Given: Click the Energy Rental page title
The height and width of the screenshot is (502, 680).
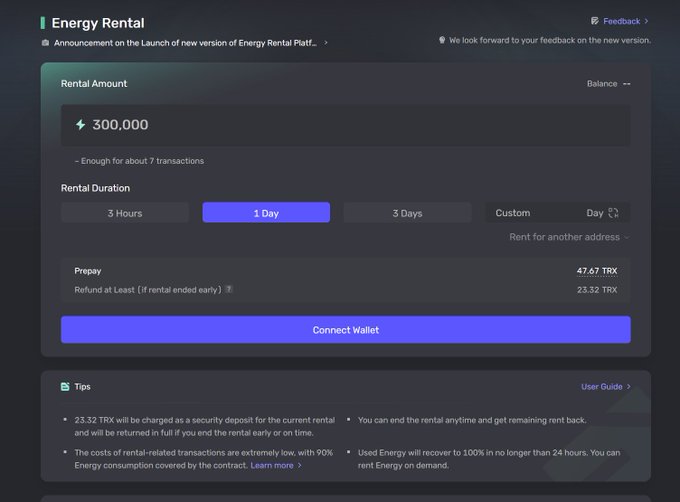Looking at the screenshot, I should click(98, 23).
